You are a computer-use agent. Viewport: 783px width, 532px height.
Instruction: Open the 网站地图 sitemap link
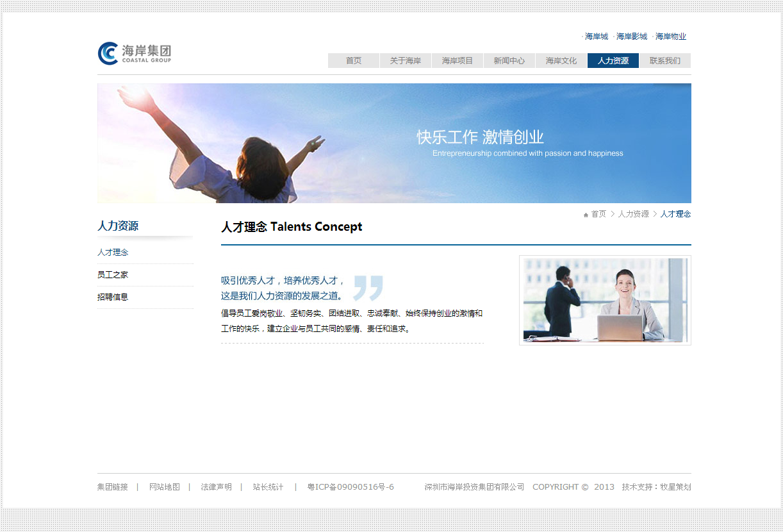163,486
